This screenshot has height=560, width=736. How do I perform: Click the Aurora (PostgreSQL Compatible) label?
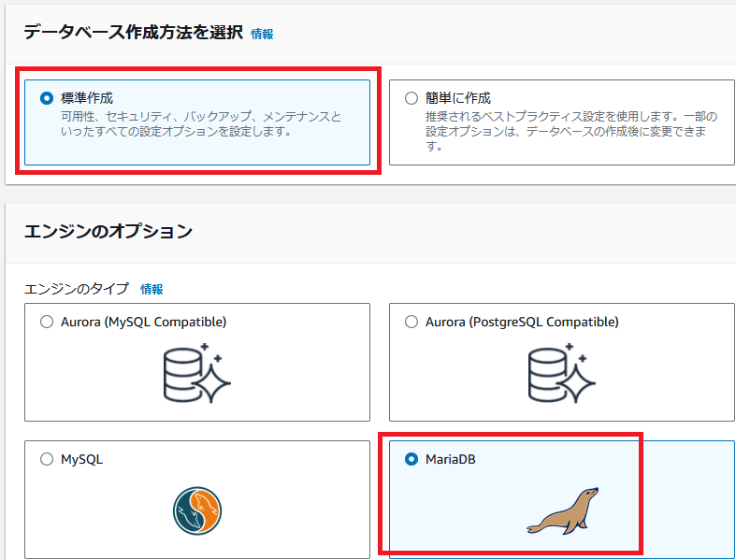pos(522,322)
